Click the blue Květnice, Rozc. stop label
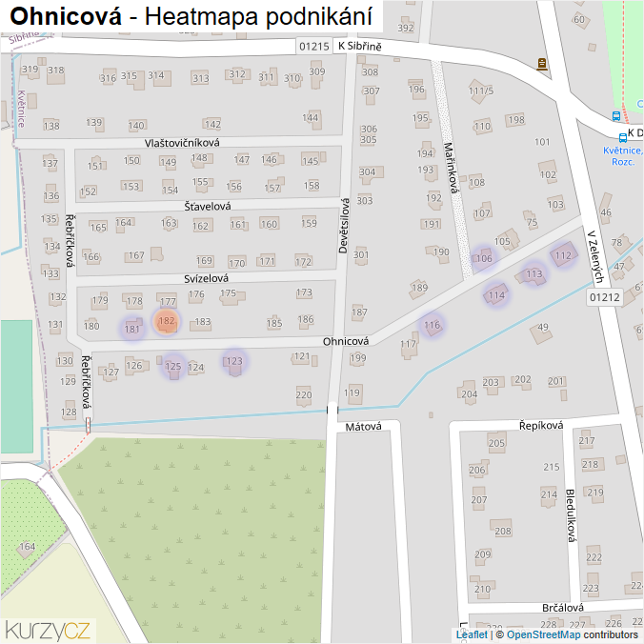The height and width of the screenshot is (644, 644). (622, 156)
